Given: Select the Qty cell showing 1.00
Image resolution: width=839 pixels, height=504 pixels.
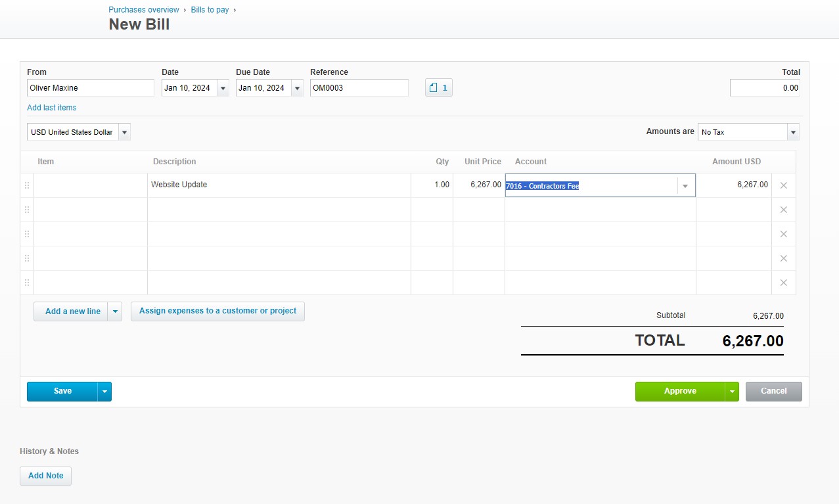Looking at the screenshot, I should coord(432,185).
